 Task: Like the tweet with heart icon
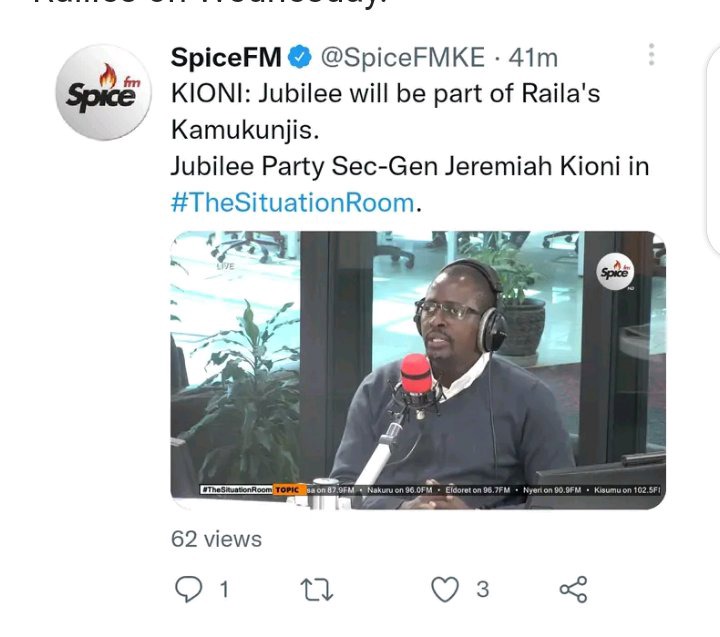(x=445, y=589)
